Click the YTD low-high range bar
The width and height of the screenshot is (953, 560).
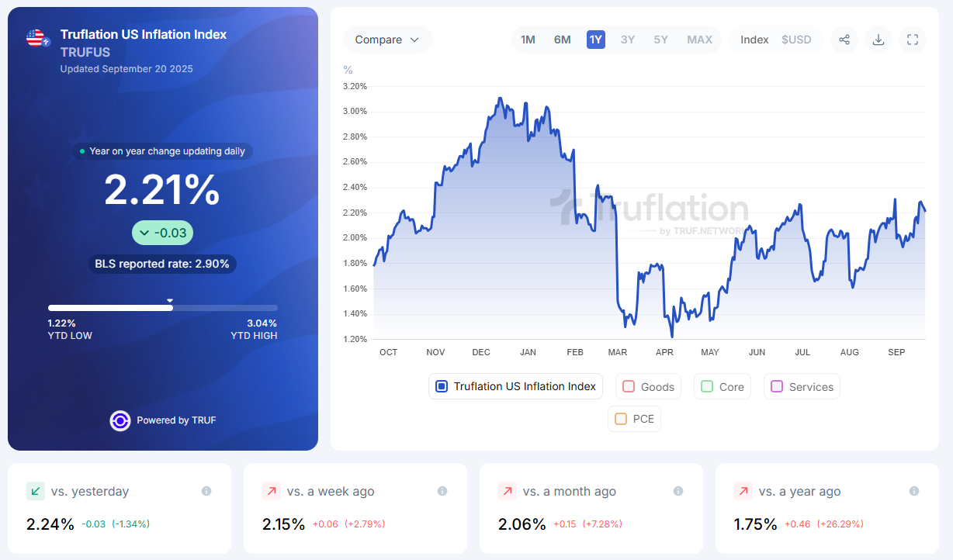pos(162,308)
